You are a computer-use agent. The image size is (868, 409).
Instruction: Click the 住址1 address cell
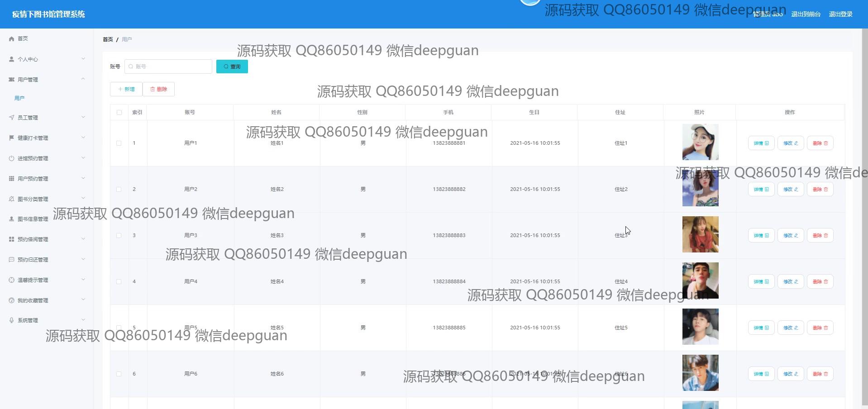621,143
